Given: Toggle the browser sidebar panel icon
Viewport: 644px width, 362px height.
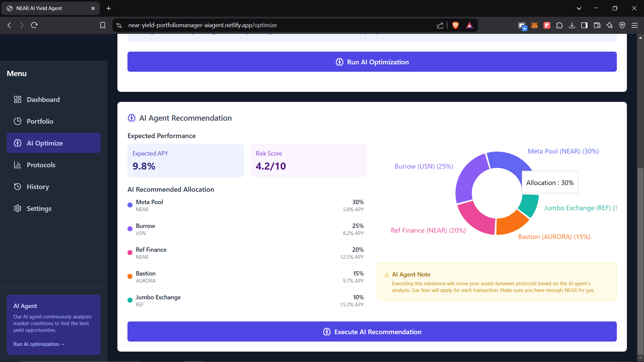Looking at the screenshot, I should click(584, 25).
